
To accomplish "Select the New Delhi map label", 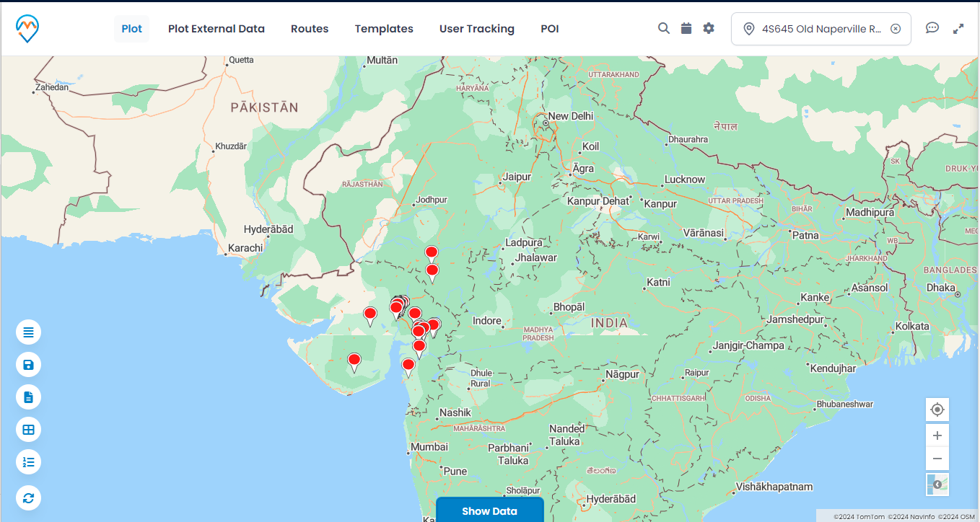I will 571,116.
